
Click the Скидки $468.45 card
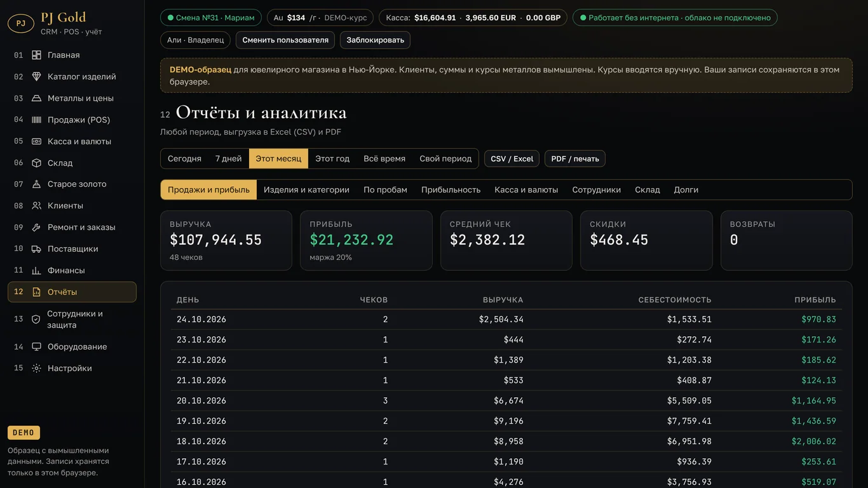(x=646, y=241)
